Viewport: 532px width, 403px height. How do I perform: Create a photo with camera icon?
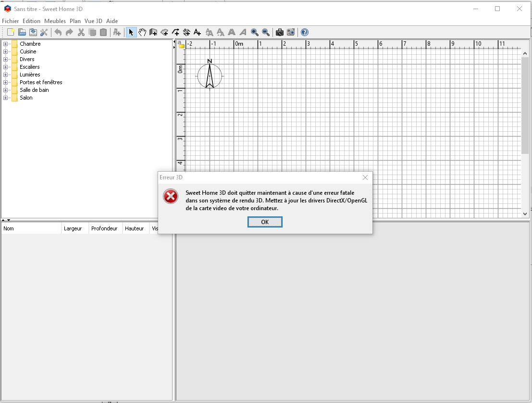[x=280, y=32]
